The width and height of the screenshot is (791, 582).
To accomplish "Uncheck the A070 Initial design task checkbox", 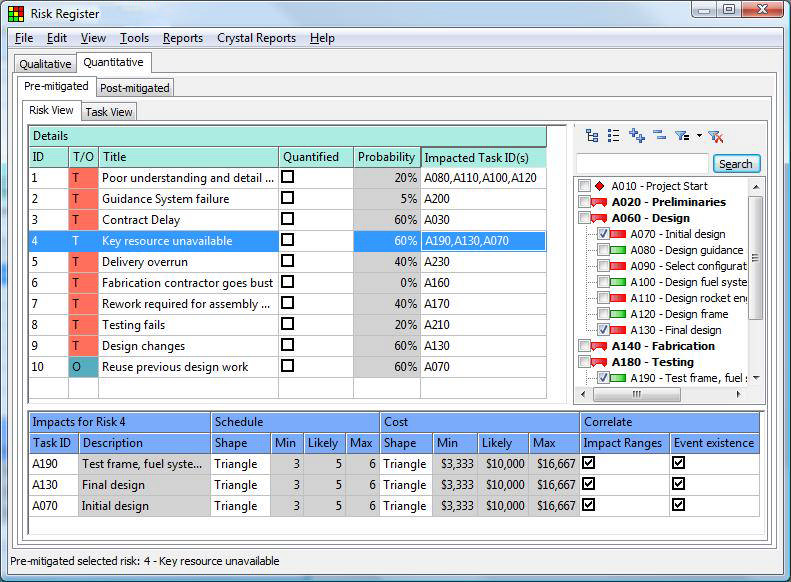I will pyautogui.click(x=603, y=234).
